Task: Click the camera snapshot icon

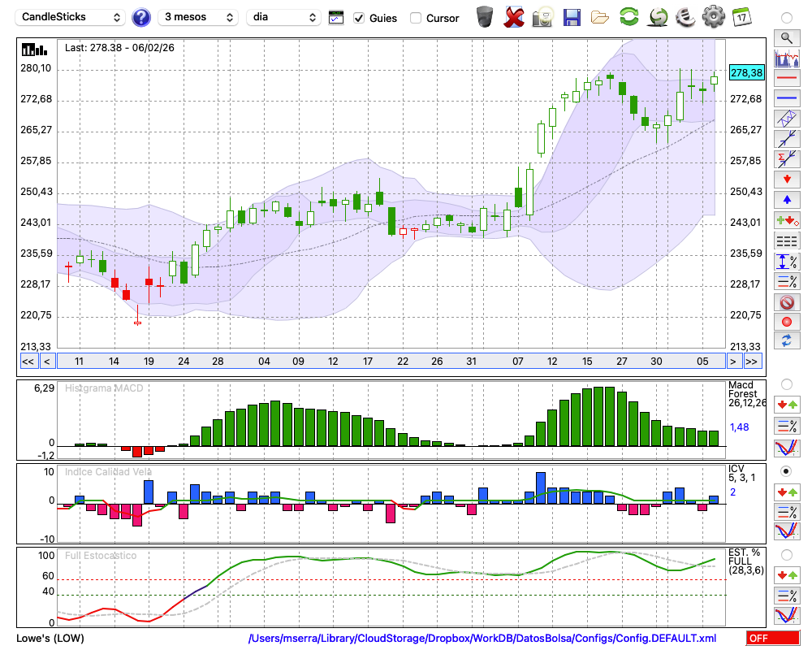Action: pos(542,17)
